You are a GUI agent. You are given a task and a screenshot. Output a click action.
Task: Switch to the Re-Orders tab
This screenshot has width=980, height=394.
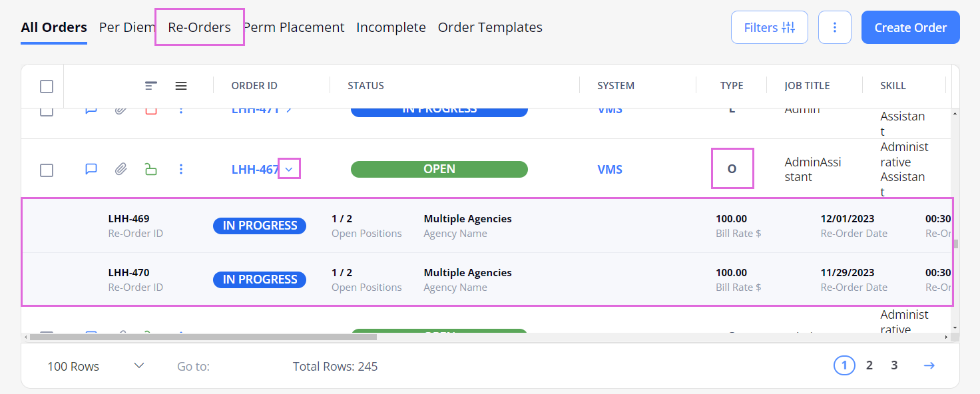click(x=199, y=27)
